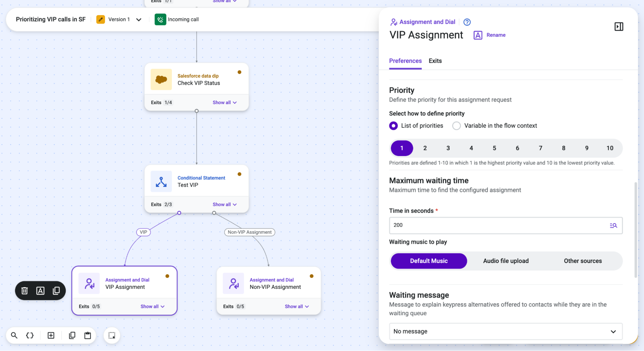Click the side panel vertical scrollbar
Screen dimensions: 644x351
[x=635, y=229]
